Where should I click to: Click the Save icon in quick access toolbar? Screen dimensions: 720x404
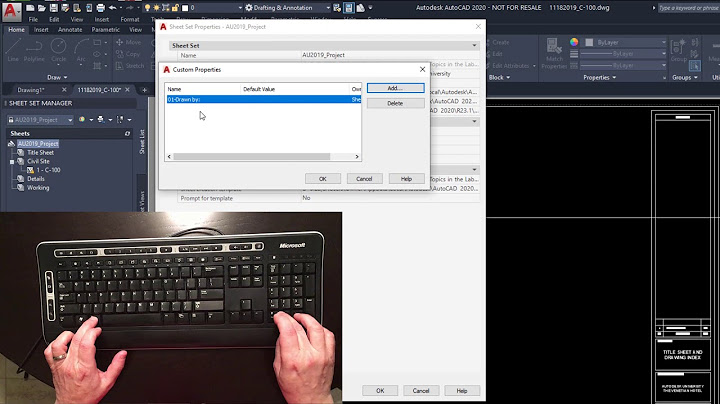point(54,8)
